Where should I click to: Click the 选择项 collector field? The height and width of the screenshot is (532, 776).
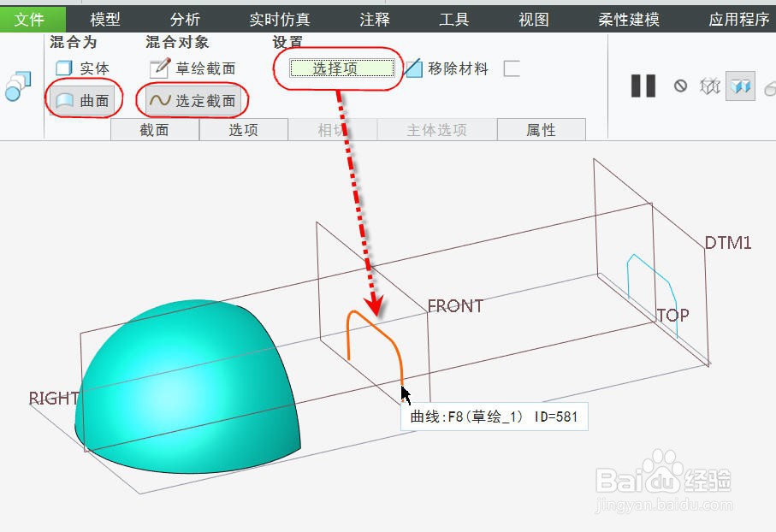pyautogui.click(x=342, y=68)
